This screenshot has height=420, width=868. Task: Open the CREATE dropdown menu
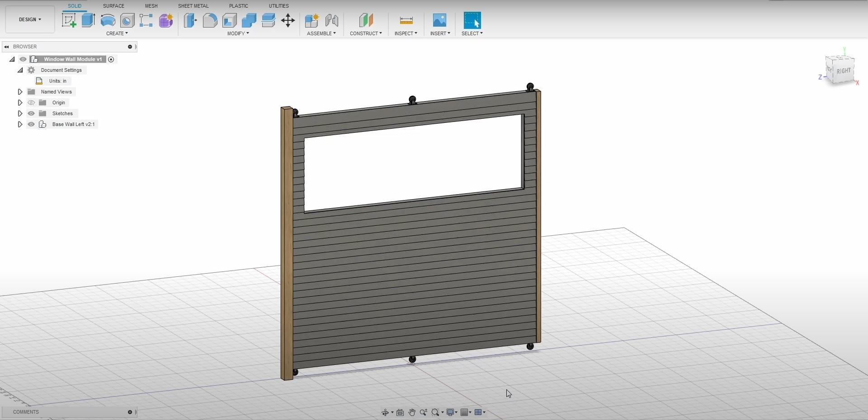(x=117, y=33)
